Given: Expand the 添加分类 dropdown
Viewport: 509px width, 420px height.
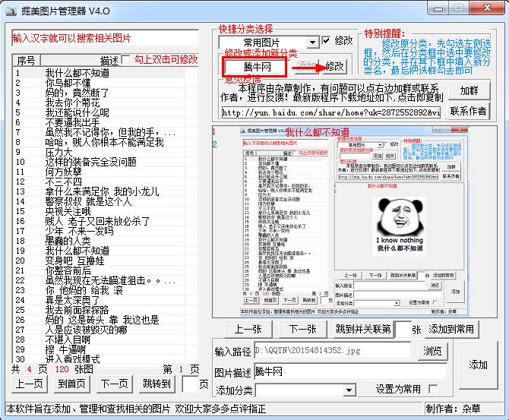Looking at the screenshot, I should tap(349, 390).
